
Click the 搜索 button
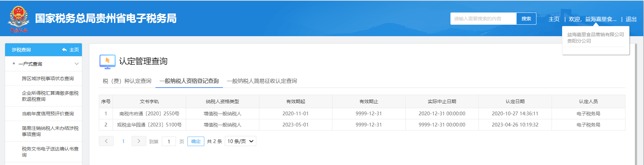click(x=526, y=19)
